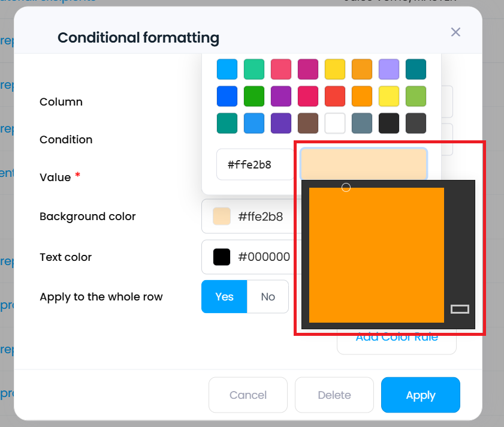Choose the black color swatch

[x=389, y=123]
